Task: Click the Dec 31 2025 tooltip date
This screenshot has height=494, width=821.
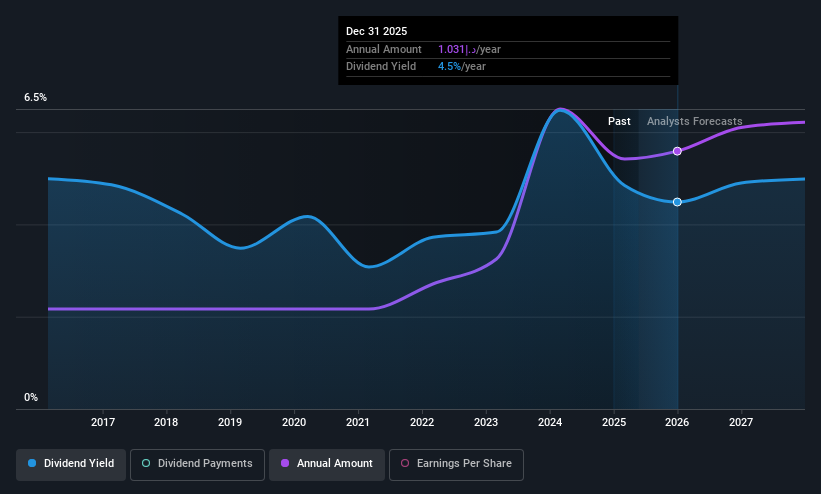Action: (x=376, y=31)
